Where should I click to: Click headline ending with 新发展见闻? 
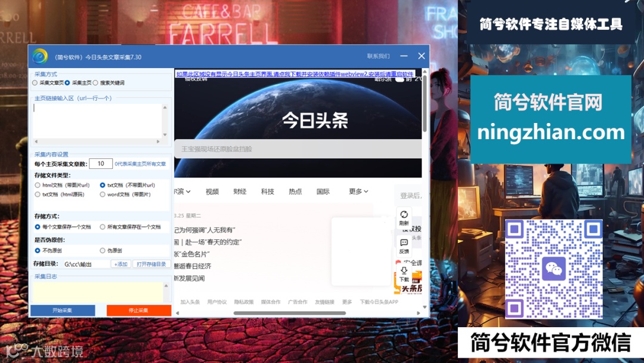point(190,278)
